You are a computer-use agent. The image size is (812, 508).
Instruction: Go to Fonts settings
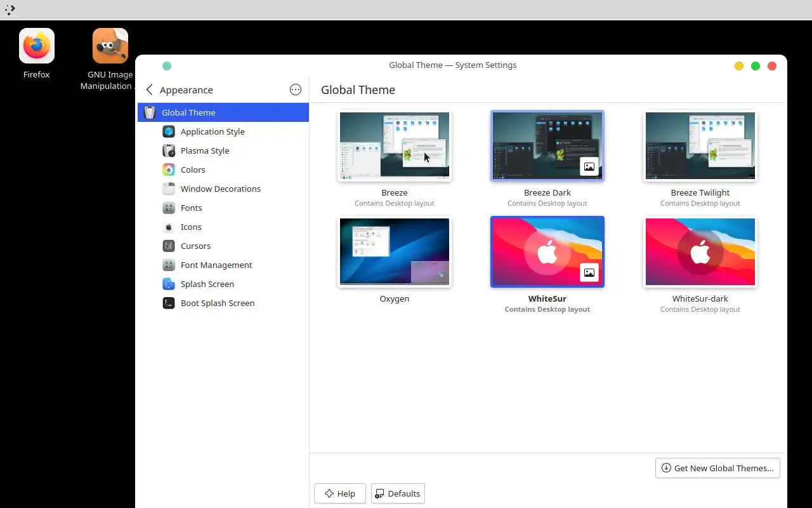(x=223, y=208)
